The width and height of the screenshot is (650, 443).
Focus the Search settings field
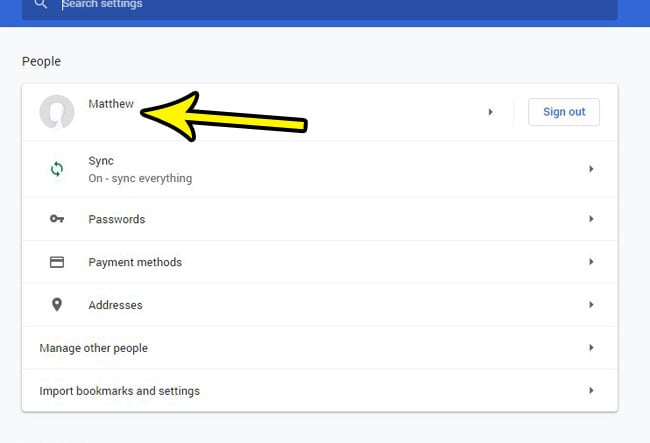click(x=320, y=9)
